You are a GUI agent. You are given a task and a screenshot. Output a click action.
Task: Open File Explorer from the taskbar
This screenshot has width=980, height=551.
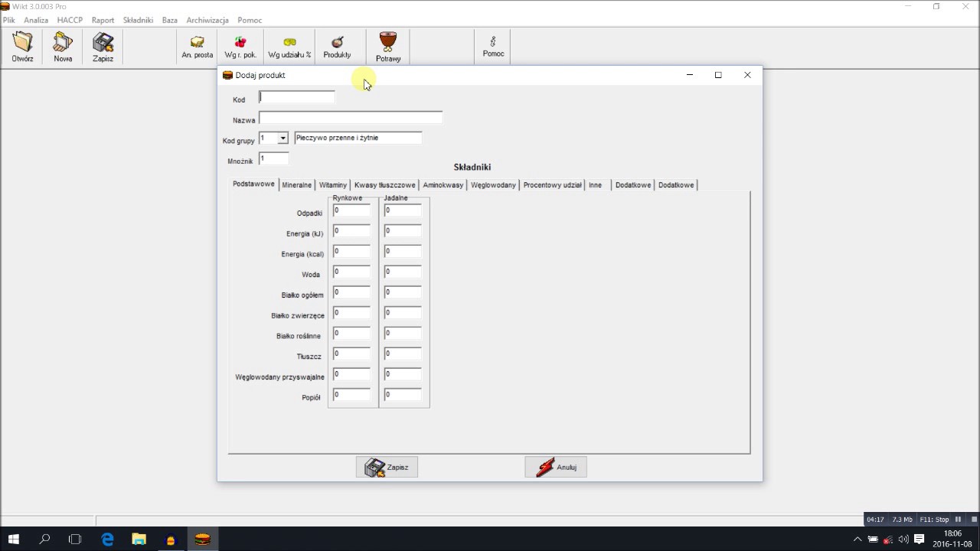point(139,539)
